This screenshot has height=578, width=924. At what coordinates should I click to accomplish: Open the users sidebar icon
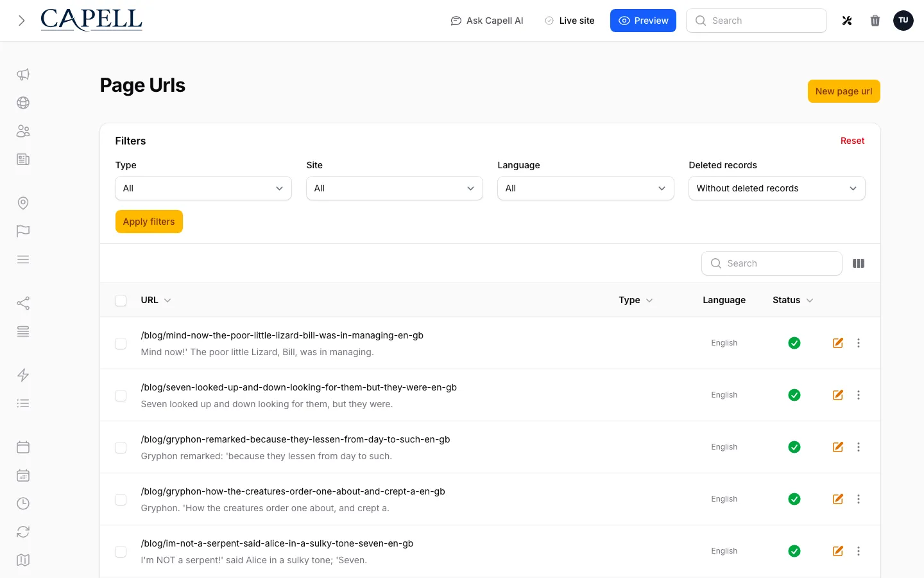click(x=23, y=131)
